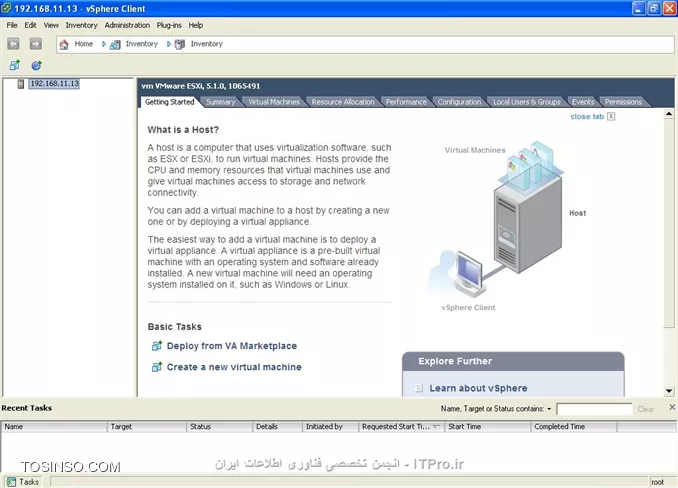
Task: Switch to the Permissions tab
Action: (623, 102)
